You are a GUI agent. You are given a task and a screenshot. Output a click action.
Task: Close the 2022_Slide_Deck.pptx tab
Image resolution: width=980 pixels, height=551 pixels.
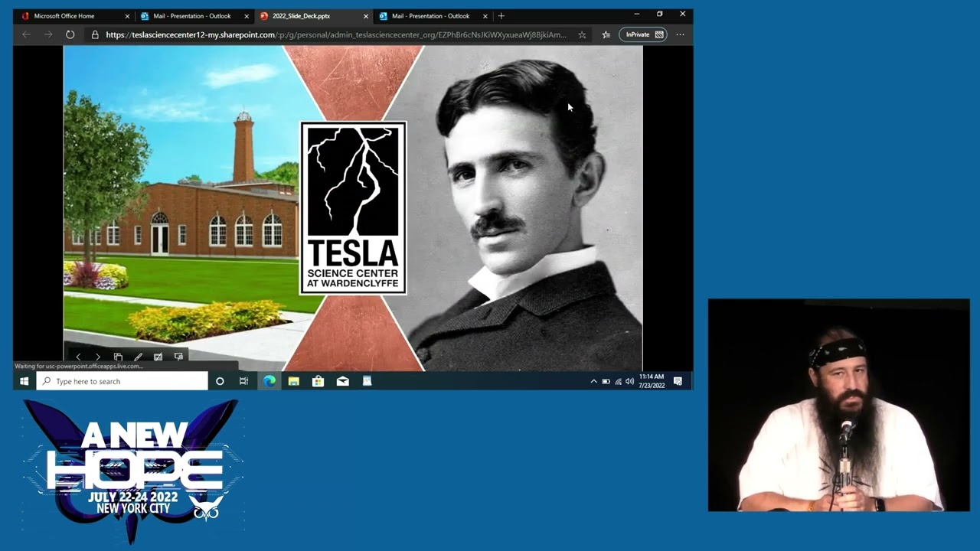[x=365, y=15]
